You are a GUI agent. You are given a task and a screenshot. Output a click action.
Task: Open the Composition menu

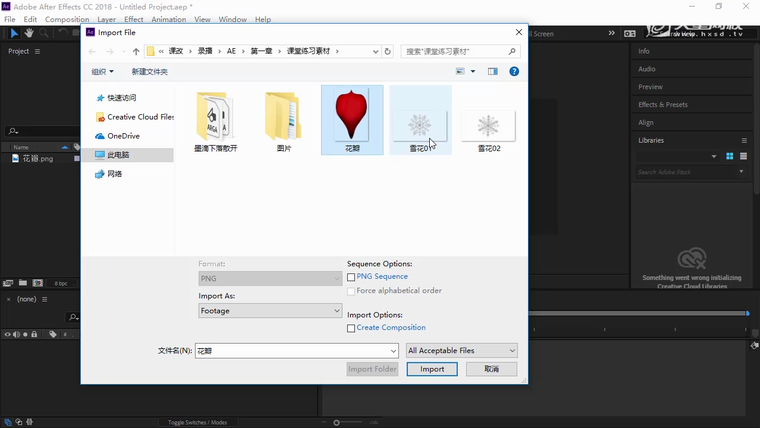pyautogui.click(x=67, y=19)
